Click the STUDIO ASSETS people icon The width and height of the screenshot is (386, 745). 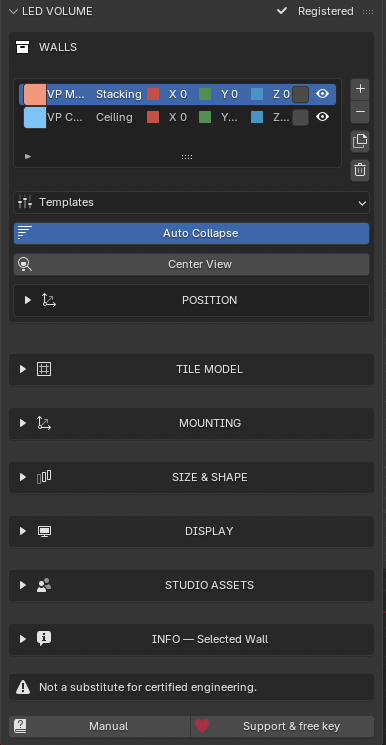[44, 585]
